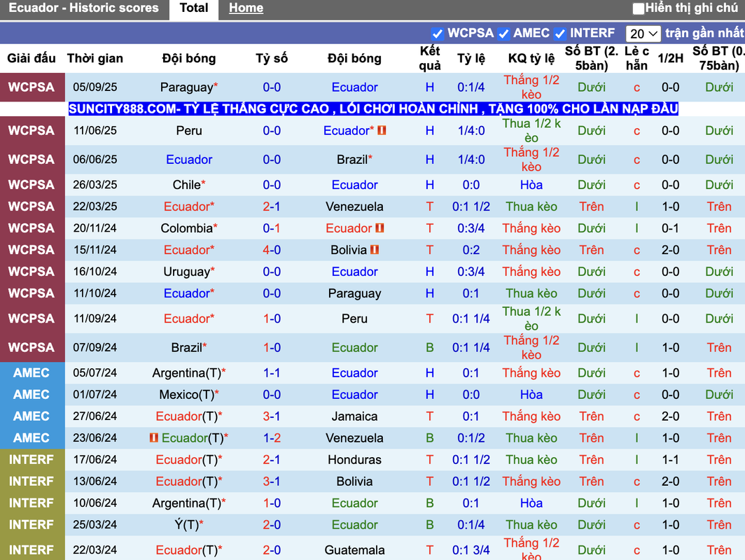The width and height of the screenshot is (745, 560).
Task: Click the result letter B in Brazil 07/09/24 row
Action: coord(429,348)
